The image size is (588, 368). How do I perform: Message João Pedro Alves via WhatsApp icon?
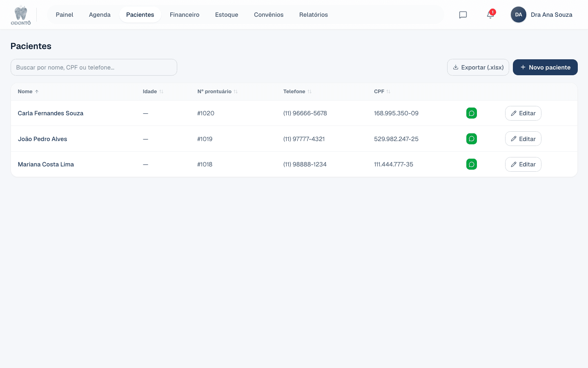[x=472, y=139]
